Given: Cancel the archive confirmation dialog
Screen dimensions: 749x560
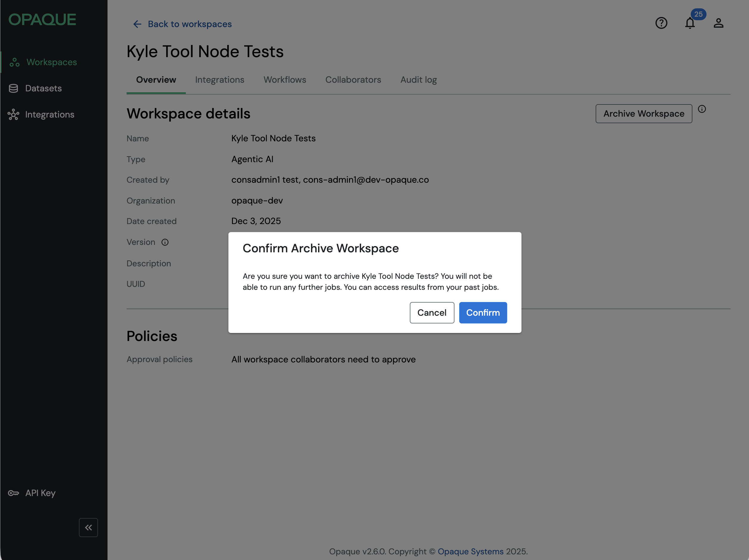Looking at the screenshot, I should [x=432, y=313].
